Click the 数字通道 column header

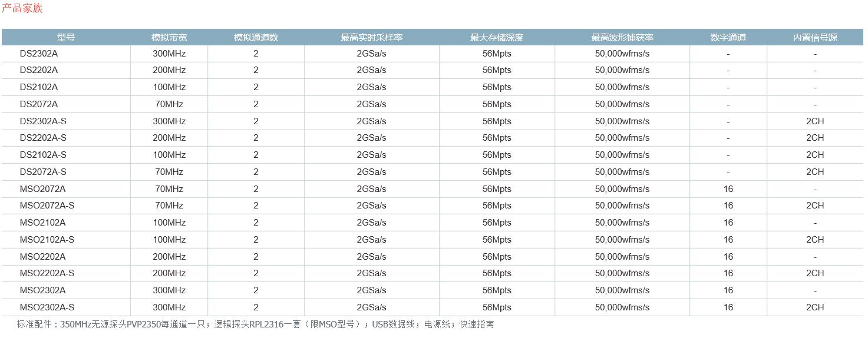(728, 38)
